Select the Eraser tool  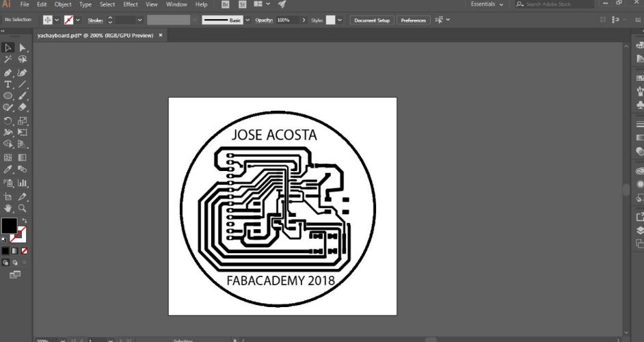coord(23,107)
